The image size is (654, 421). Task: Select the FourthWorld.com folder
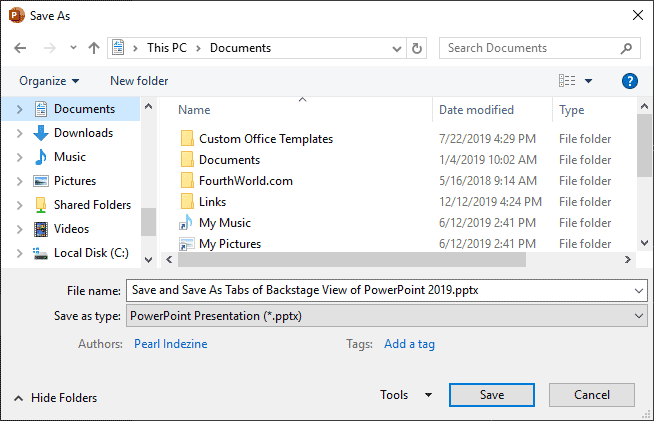coord(246,181)
